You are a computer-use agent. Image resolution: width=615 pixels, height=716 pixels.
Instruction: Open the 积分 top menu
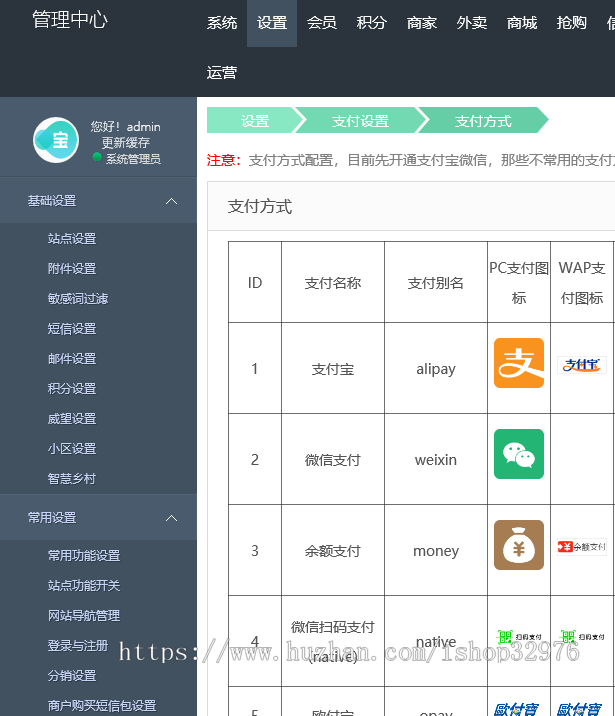[372, 23]
